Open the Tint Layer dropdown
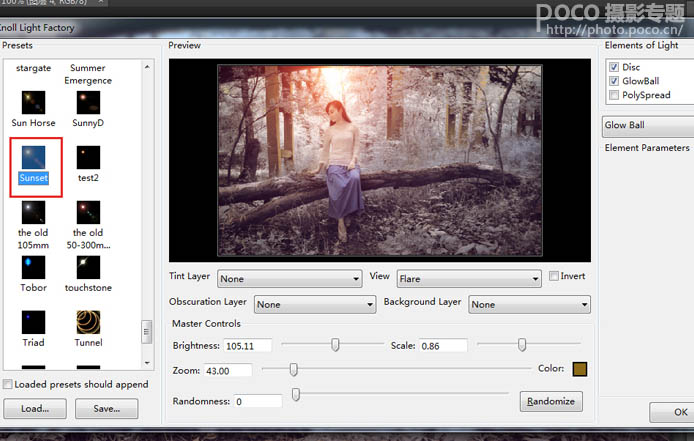Screen dimensions: 694x441 pyautogui.click(x=289, y=279)
